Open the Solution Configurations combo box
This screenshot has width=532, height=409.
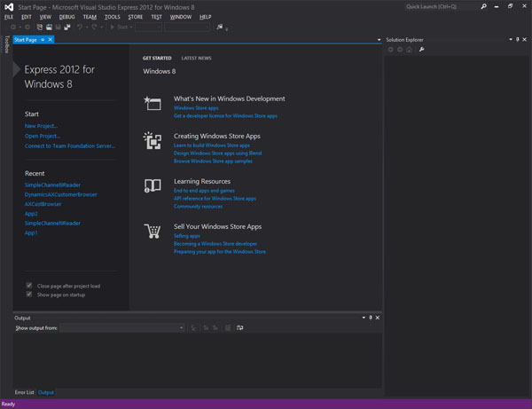pyautogui.click(x=148, y=28)
